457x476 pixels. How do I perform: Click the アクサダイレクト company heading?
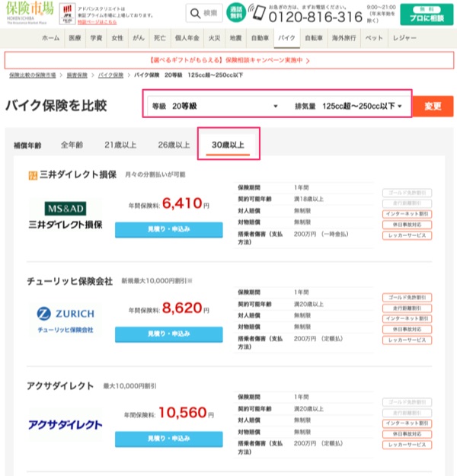[60, 386]
